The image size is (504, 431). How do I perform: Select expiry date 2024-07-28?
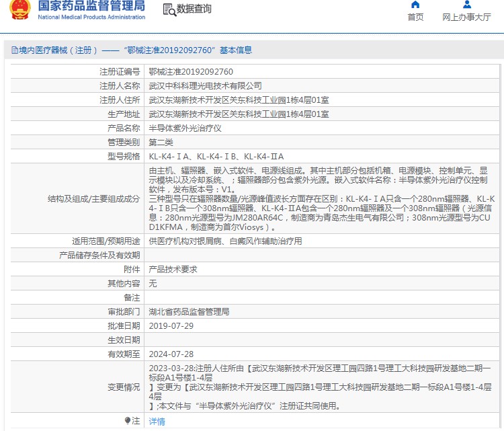(171, 354)
